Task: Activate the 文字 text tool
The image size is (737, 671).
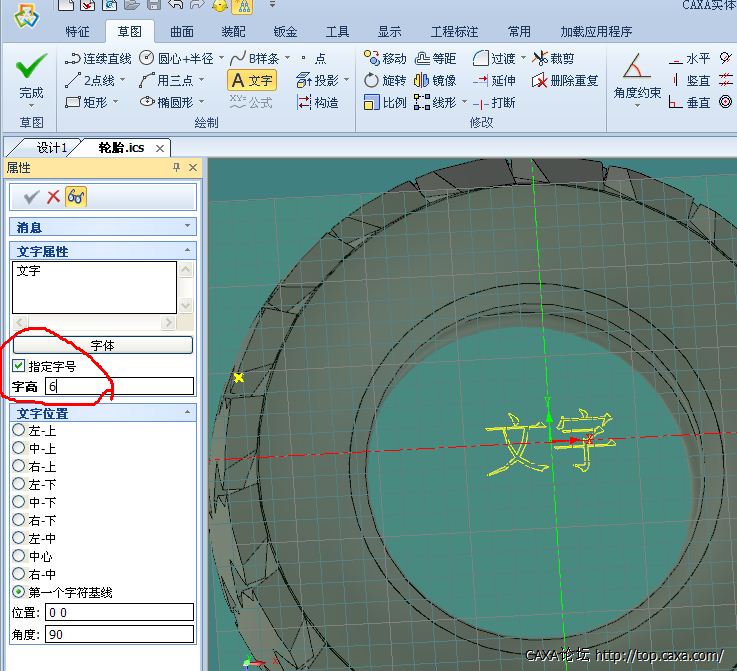Action: point(252,80)
